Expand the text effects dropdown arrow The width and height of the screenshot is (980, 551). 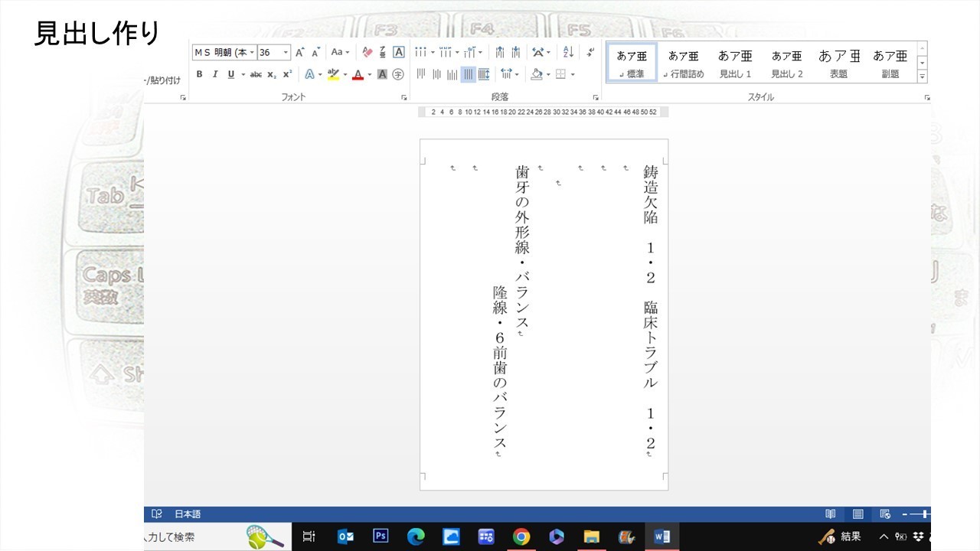tap(320, 74)
